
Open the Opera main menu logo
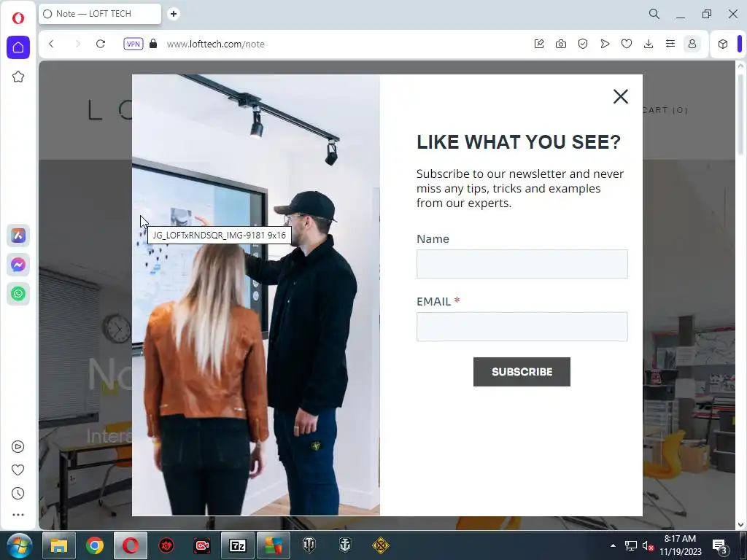tap(18, 18)
